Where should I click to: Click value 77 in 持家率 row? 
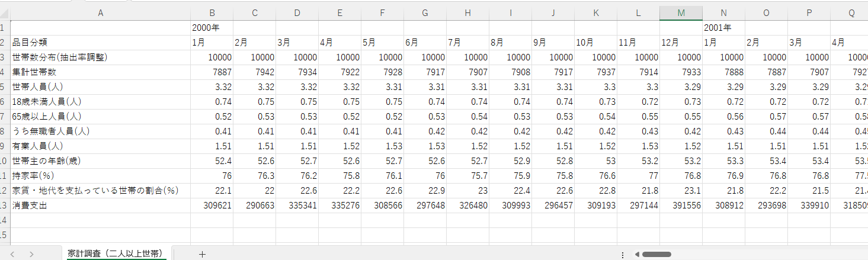639,176
